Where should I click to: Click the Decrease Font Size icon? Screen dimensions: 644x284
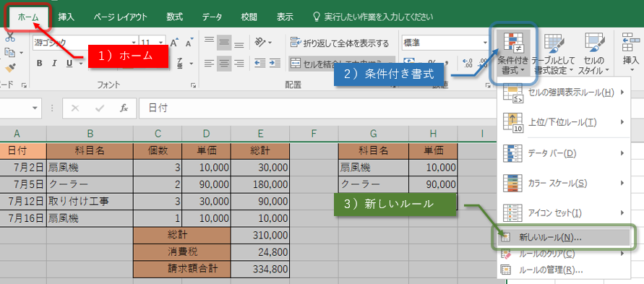click(x=189, y=43)
